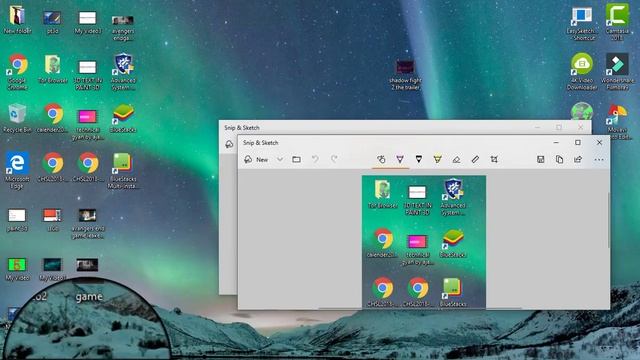Select the Recycle Bin desktop icon

pos(17,118)
